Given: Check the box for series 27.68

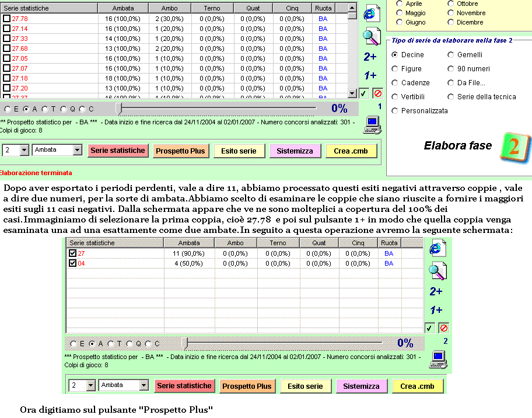Looking at the screenshot, I should [6, 48].
